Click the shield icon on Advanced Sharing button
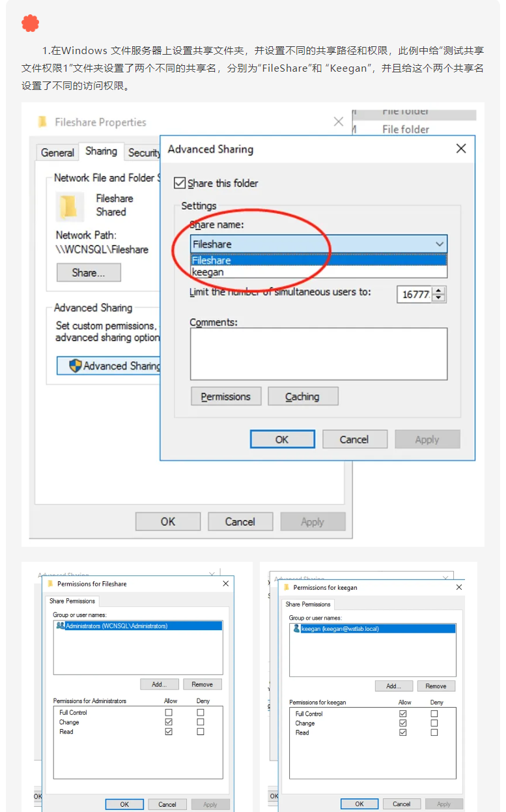 coord(75,366)
